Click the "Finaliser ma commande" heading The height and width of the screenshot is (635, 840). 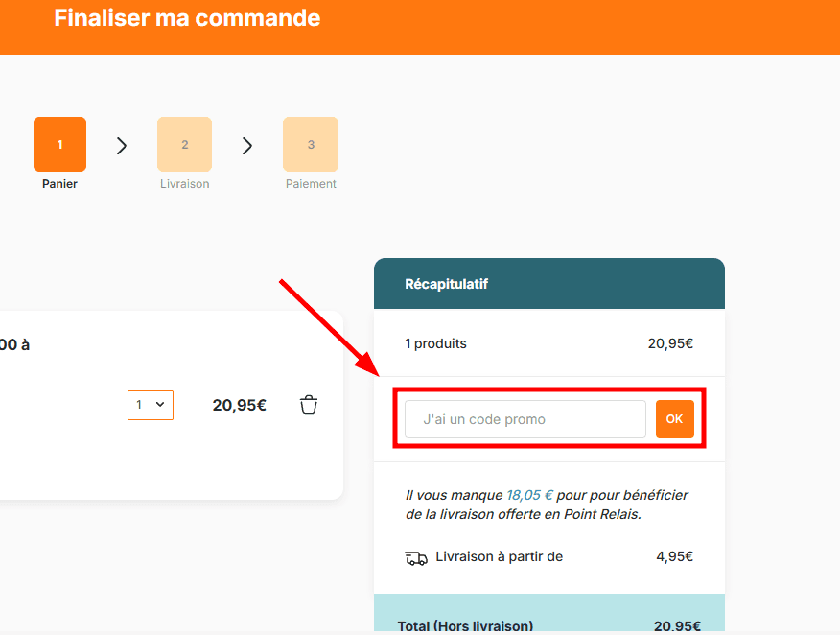tap(187, 18)
